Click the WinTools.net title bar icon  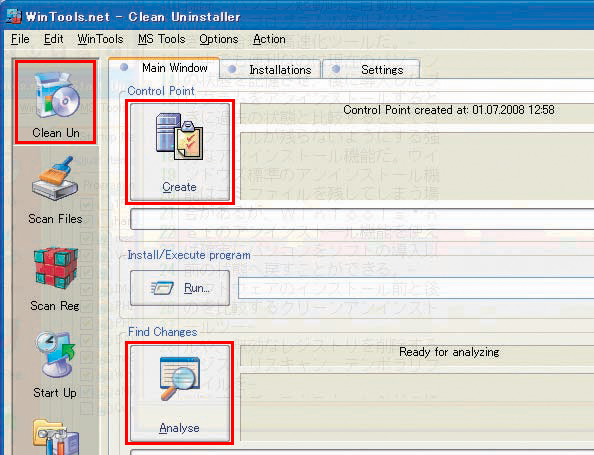point(14,16)
